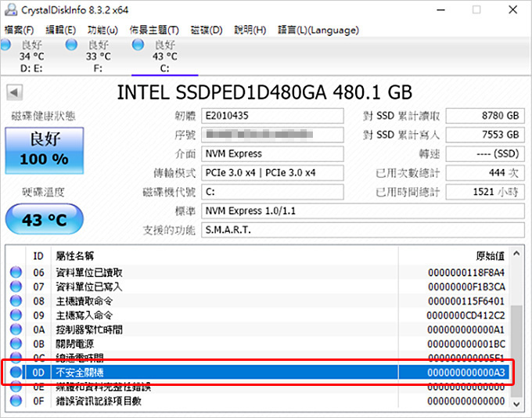Click the attribute list scrollbar thumb
Image resolution: width=532 pixels, height=418 pixels.
click(x=516, y=351)
